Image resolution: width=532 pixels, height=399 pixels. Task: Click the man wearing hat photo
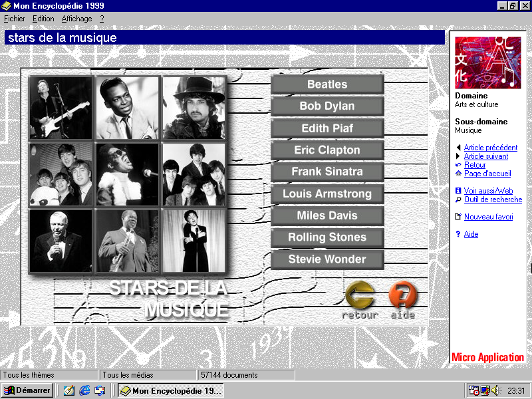(194, 108)
